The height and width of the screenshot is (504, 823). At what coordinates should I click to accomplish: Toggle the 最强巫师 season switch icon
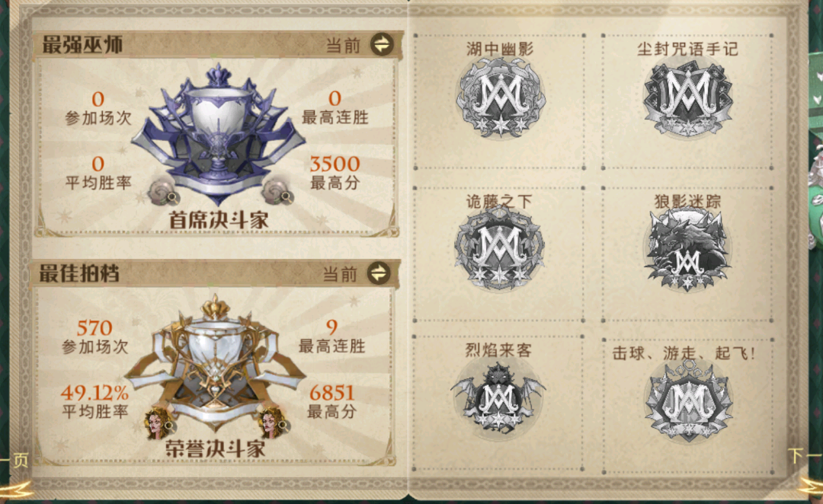tap(382, 45)
